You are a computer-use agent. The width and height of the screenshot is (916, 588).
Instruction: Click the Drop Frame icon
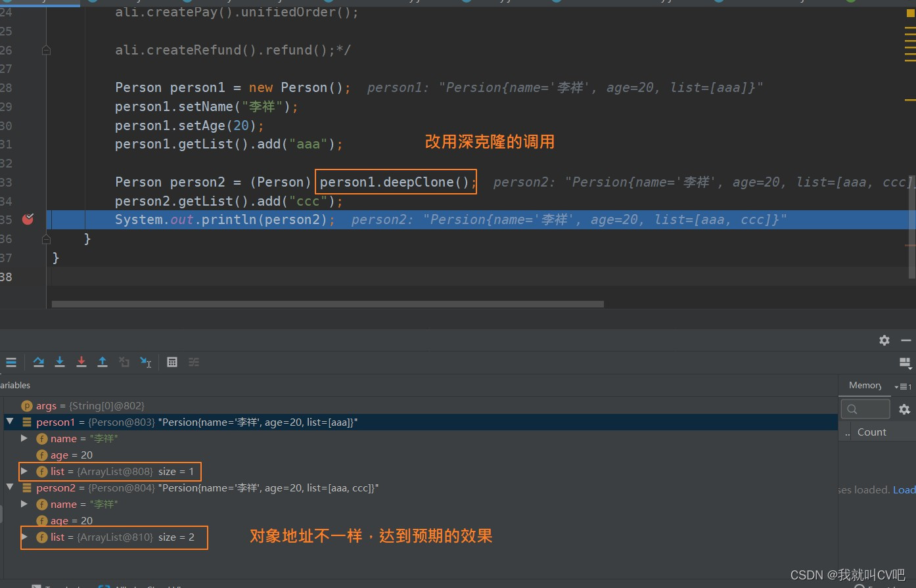pos(124,362)
